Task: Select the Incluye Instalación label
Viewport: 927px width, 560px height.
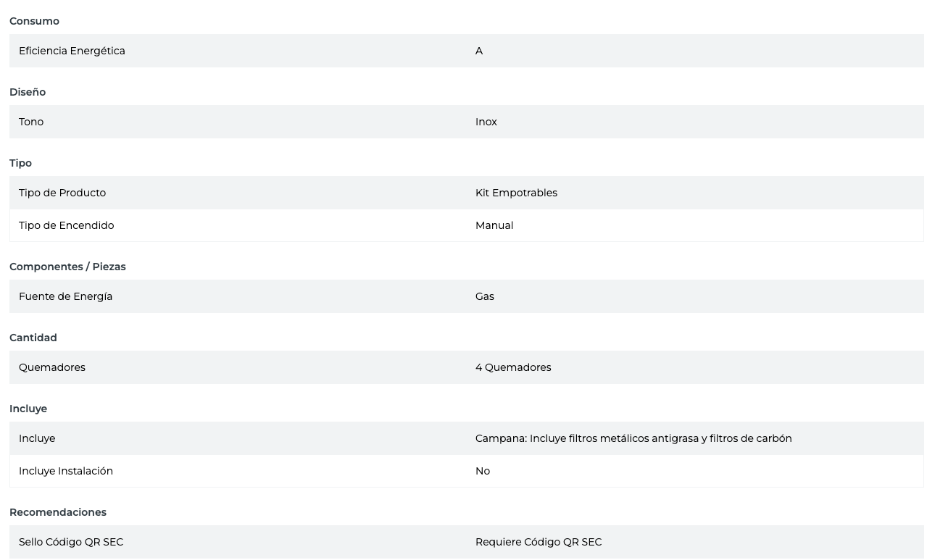Action: (66, 471)
